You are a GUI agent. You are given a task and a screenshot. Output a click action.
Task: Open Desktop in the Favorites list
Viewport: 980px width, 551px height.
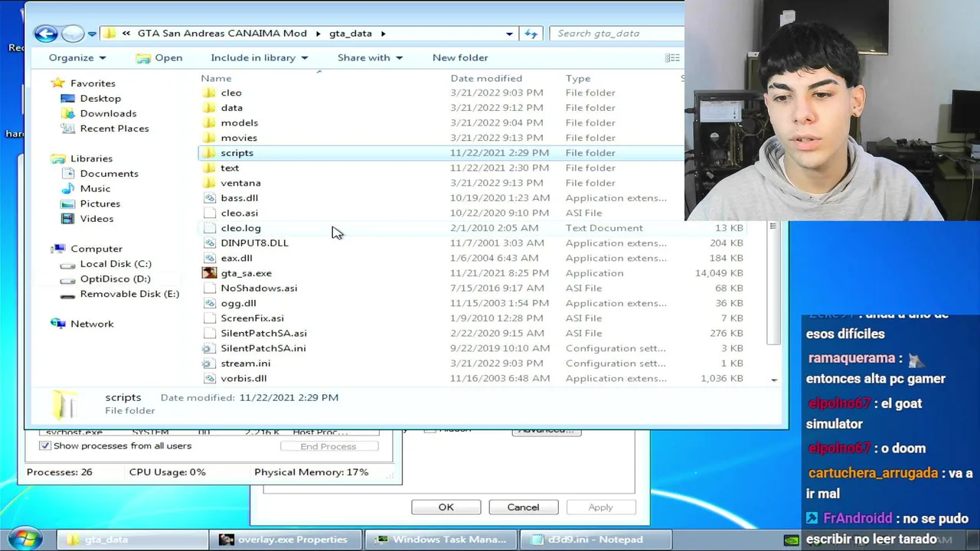coord(100,98)
